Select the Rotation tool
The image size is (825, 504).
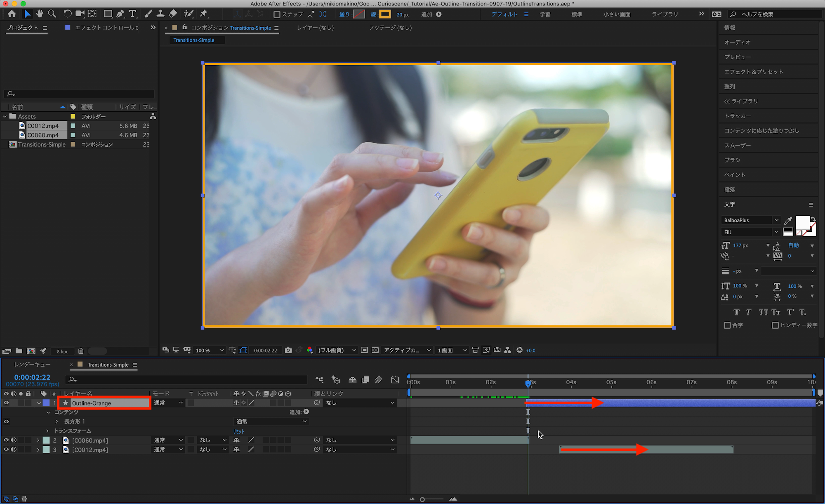67,14
